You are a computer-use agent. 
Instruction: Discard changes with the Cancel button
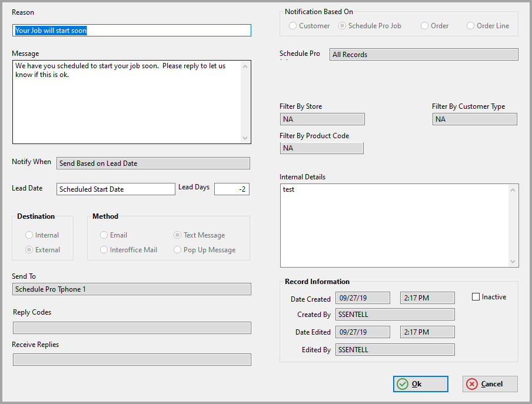(490, 384)
